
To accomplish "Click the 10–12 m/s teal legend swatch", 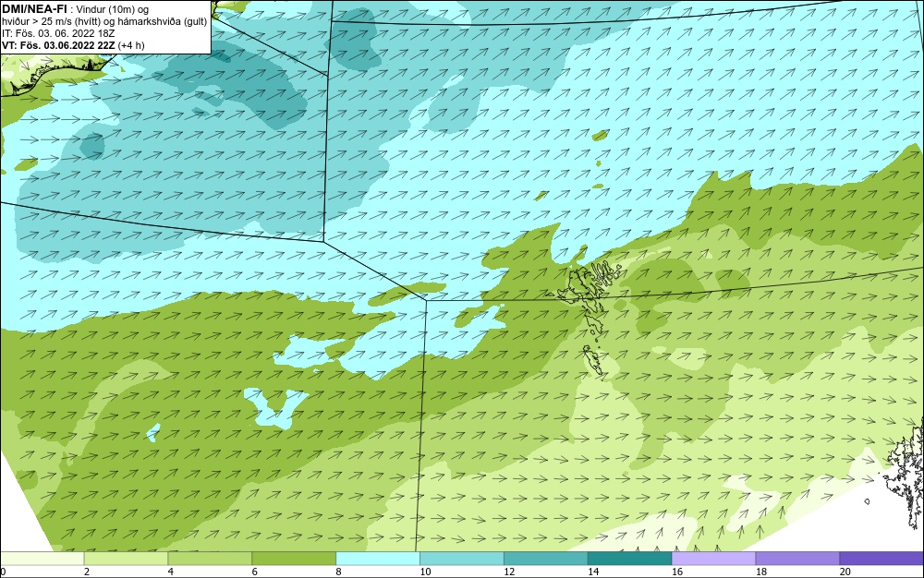I will tap(462, 559).
